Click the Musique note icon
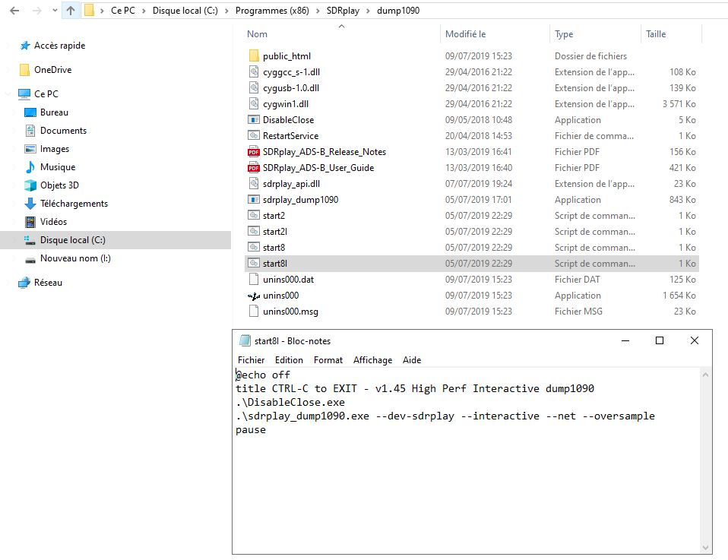The width and height of the screenshot is (728, 560). 30,167
